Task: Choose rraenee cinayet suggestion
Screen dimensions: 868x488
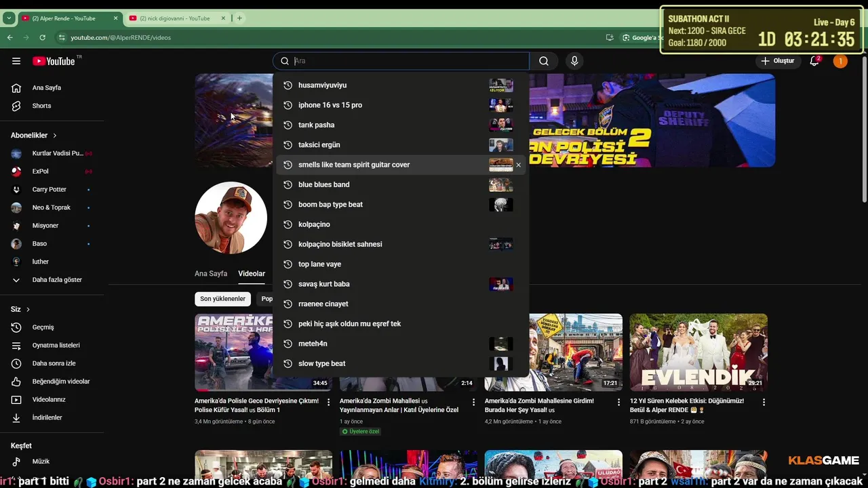Action: click(401, 304)
